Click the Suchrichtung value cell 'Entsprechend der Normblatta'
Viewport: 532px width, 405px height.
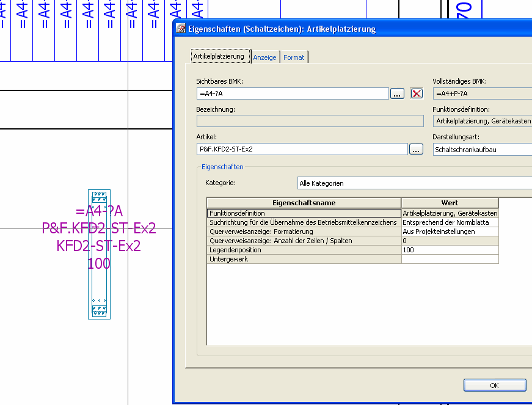pos(450,222)
